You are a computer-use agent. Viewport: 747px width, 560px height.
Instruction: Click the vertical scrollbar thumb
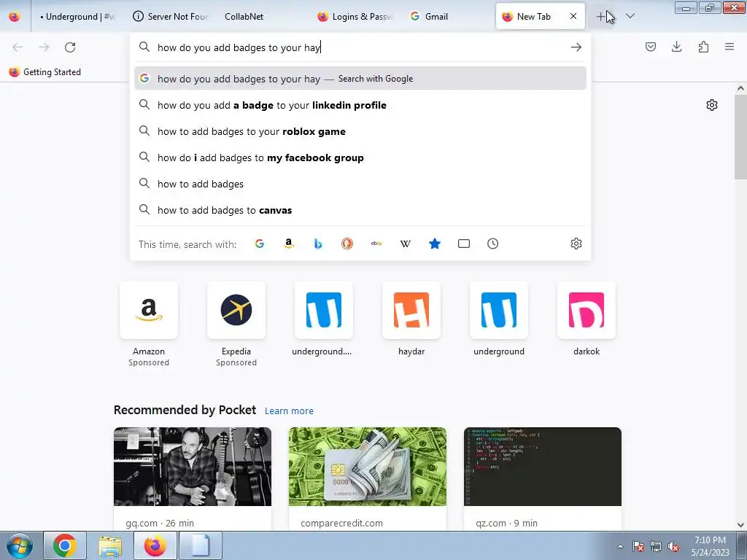pyautogui.click(x=740, y=137)
